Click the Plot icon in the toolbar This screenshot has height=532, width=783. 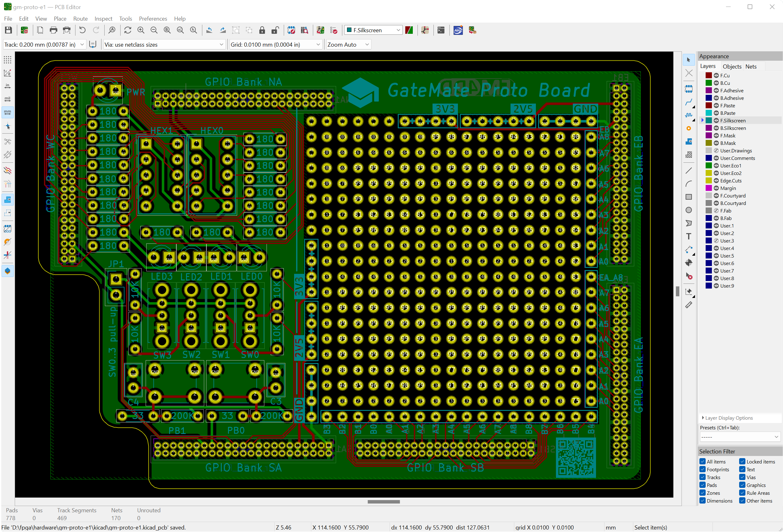(x=67, y=30)
